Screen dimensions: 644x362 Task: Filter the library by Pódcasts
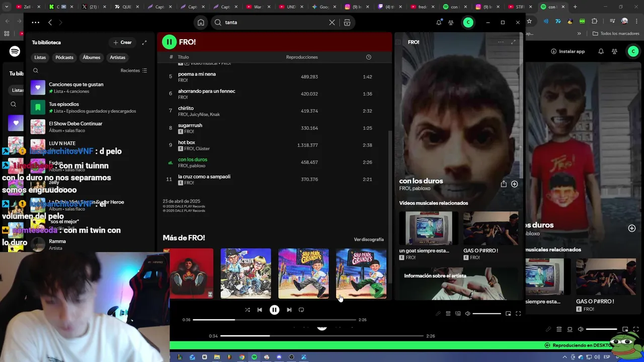click(x=64, y=57)
